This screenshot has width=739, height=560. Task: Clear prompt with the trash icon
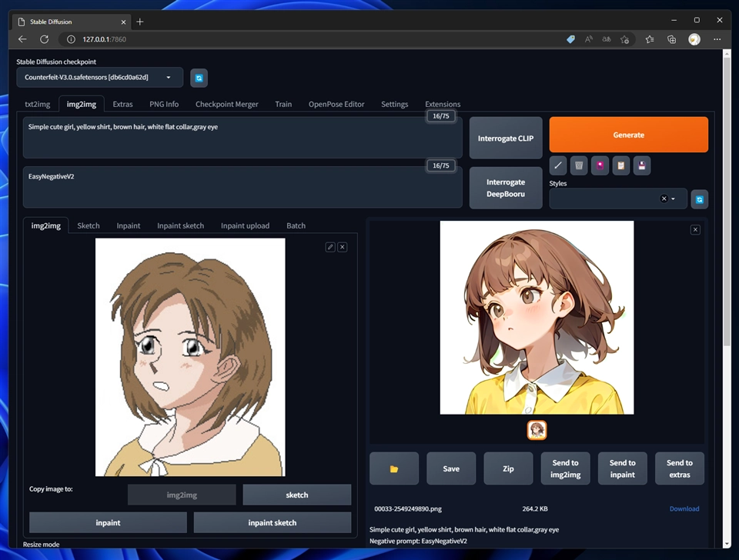[x=579, y=165]
